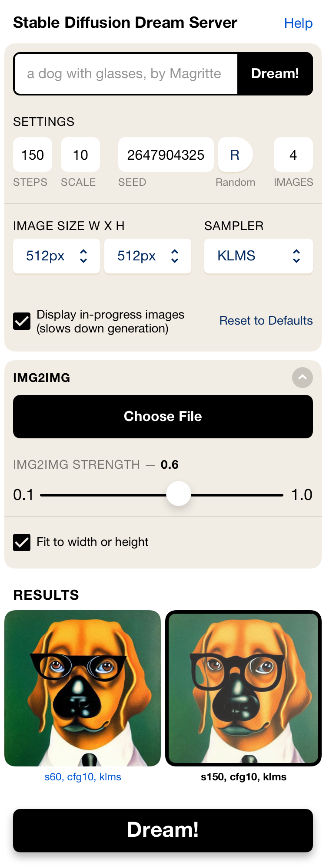Image resolution: width=326 pixels, height=868 pixels.
Task: Click Reset to Defaults
Action: [266, 321]
